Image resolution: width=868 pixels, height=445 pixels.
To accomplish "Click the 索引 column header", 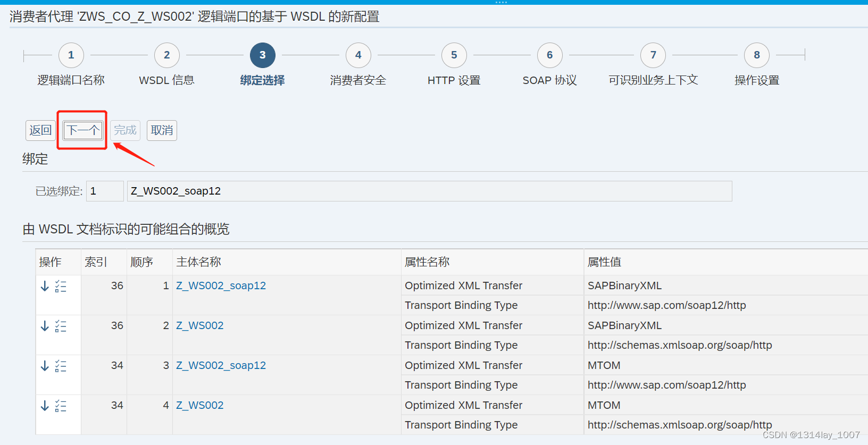I will coord(104,262).
